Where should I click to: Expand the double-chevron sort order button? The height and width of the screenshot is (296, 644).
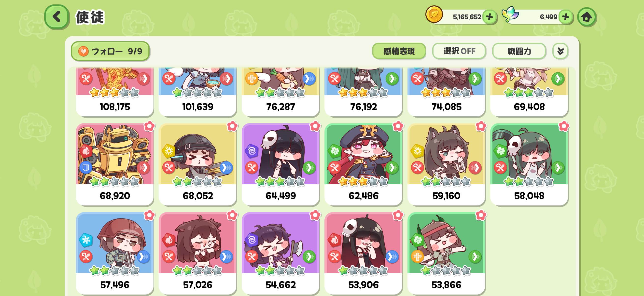pyautogui.click(x=560, y=51)
